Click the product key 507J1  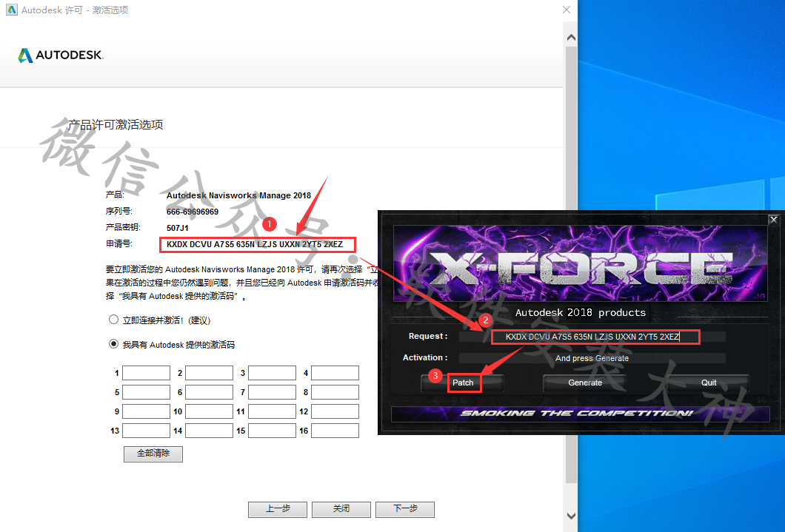click(x=178, y=228)
